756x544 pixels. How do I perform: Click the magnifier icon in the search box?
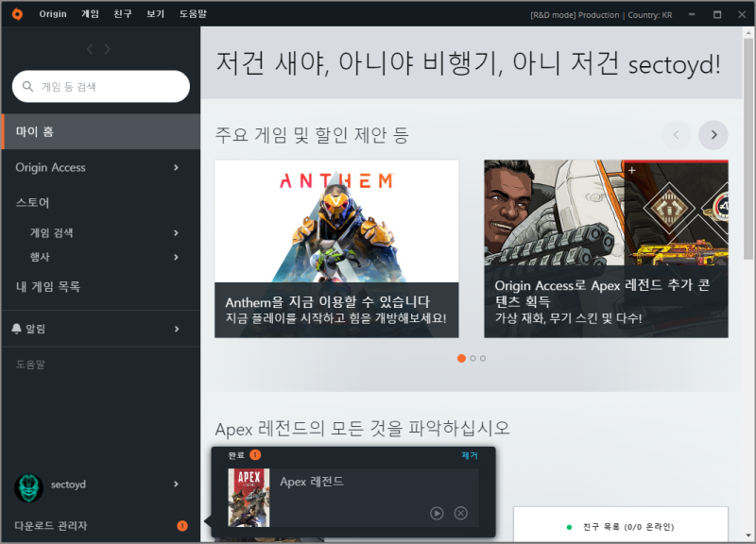28,86
